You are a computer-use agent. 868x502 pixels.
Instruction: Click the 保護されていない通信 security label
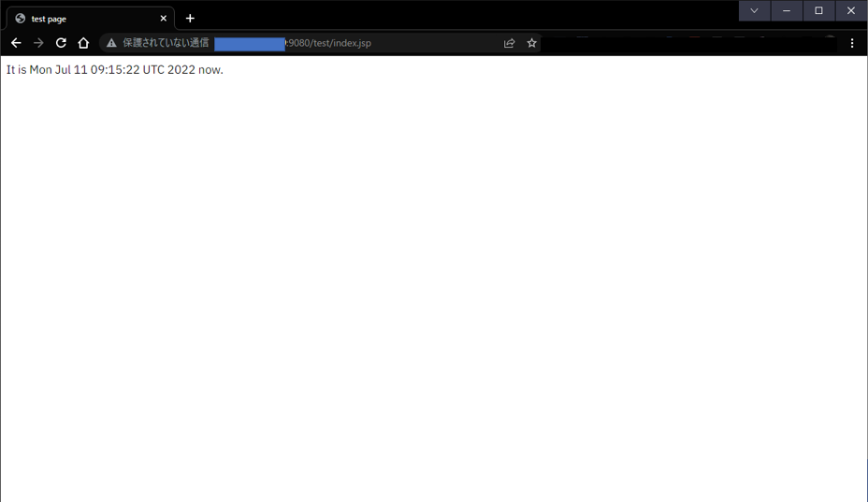pos(166,43)
